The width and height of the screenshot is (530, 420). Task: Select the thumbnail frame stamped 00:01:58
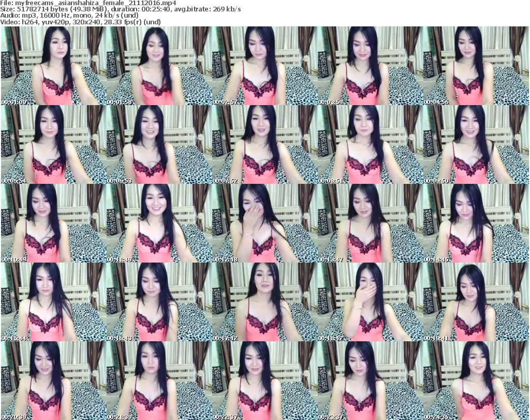[159, 66]
